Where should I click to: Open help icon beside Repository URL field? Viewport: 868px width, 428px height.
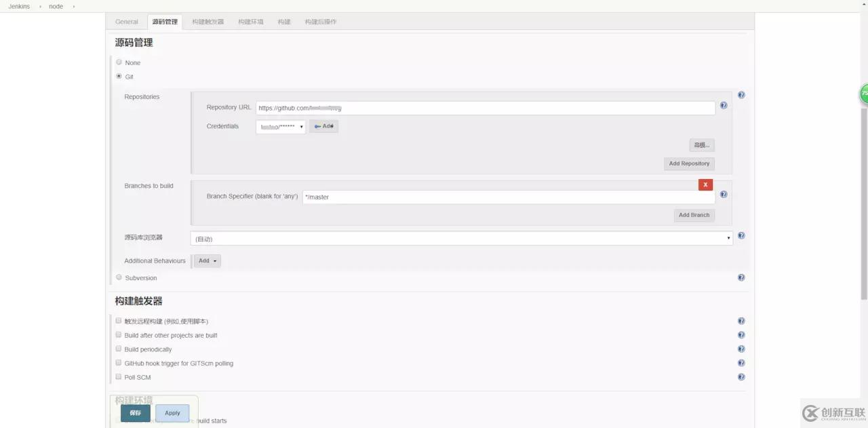724,106
